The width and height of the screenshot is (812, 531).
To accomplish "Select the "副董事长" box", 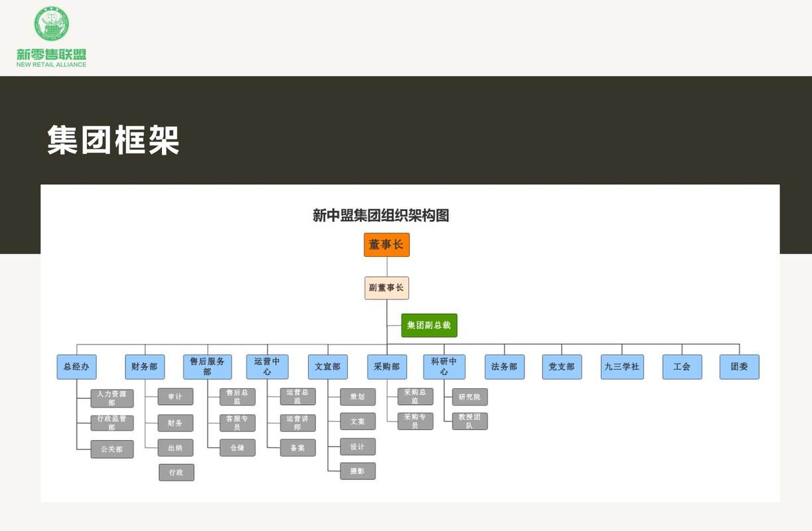I will tap(386, 288).
